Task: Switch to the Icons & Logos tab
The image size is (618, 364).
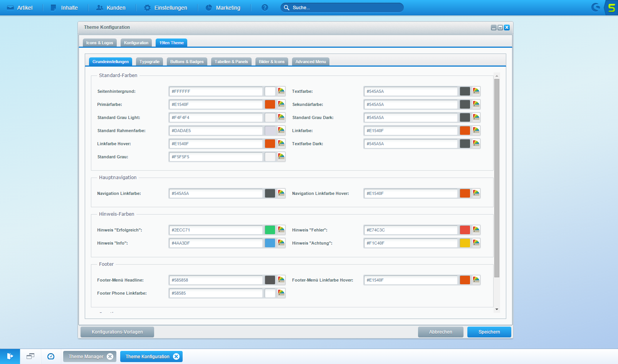Action: pos(99,43)
